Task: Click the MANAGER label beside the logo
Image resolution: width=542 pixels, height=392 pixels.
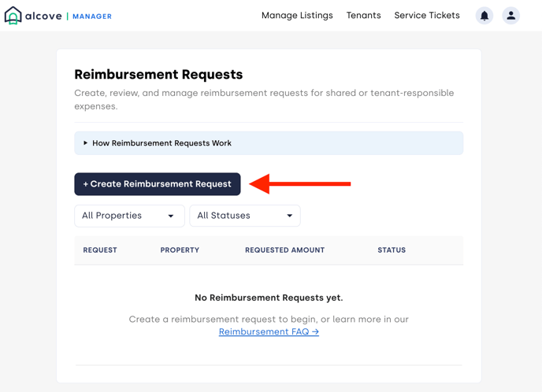Action: pos(92,17)
